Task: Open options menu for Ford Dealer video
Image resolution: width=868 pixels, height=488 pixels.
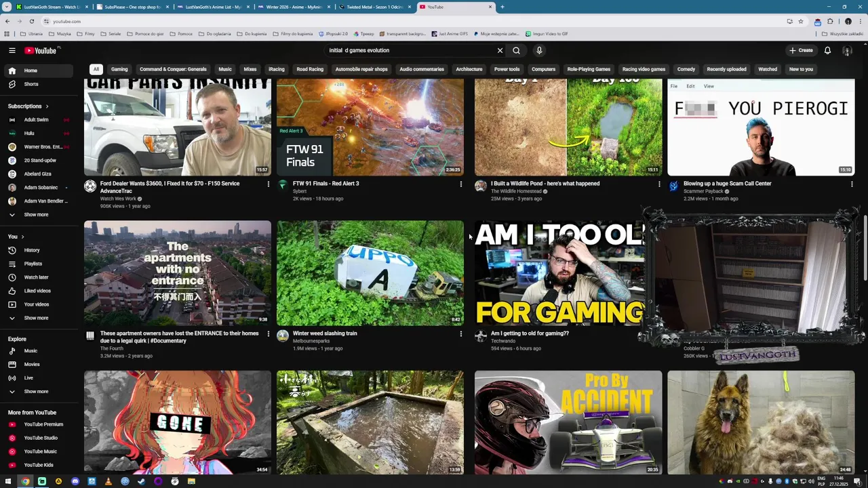Action: click(268, 184)
